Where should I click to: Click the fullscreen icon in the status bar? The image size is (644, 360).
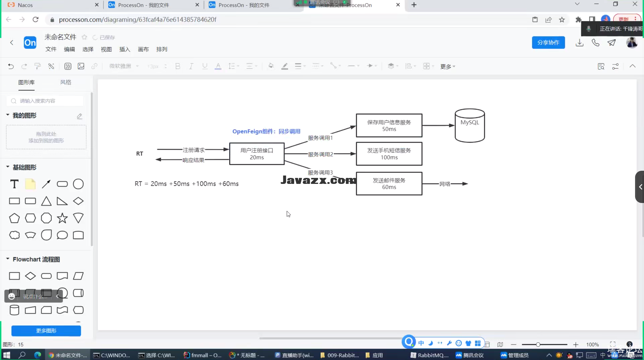pyautogui.click(x=613, y=344)
